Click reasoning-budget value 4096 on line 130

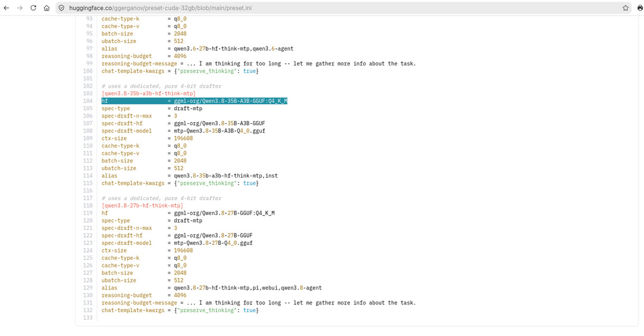(180, 295)
